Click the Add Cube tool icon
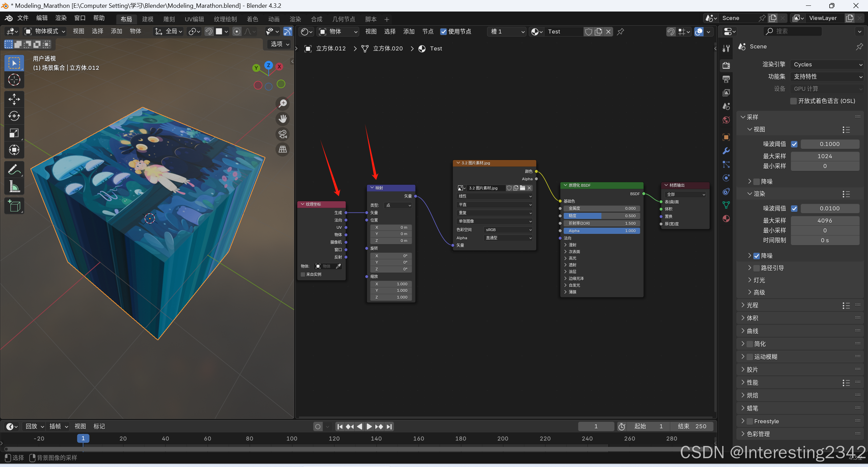Viewport: 868px width, 467px height. (x=14, y=206)
